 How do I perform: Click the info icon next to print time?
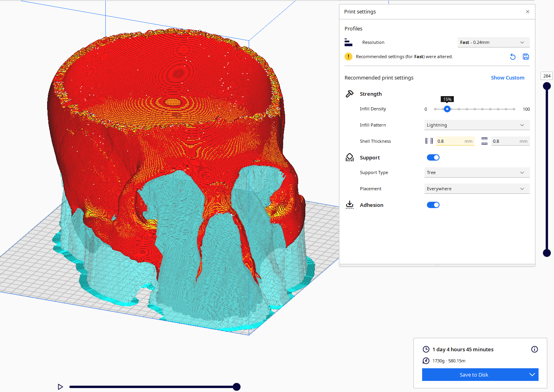click(534, 349)
